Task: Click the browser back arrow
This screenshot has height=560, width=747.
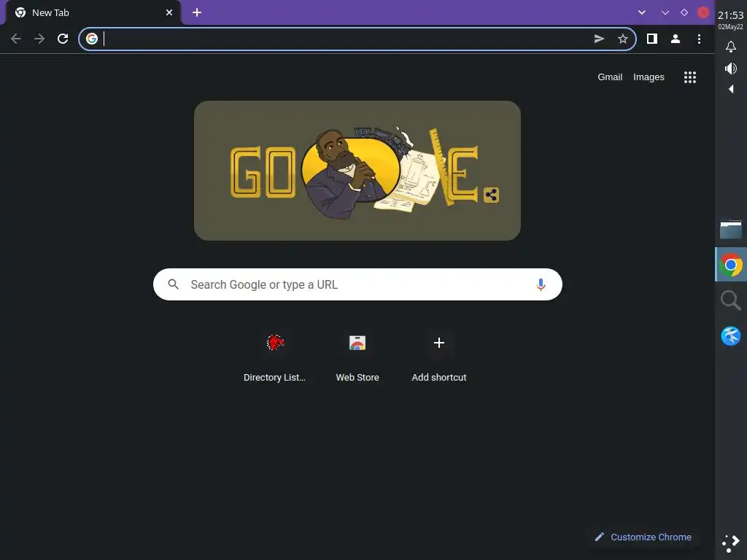Action: 16,39
